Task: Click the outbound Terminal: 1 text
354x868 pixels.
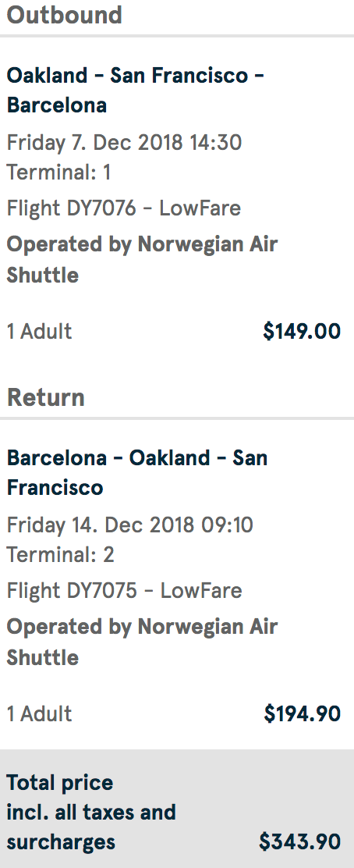Action: (x=58, y=173)
